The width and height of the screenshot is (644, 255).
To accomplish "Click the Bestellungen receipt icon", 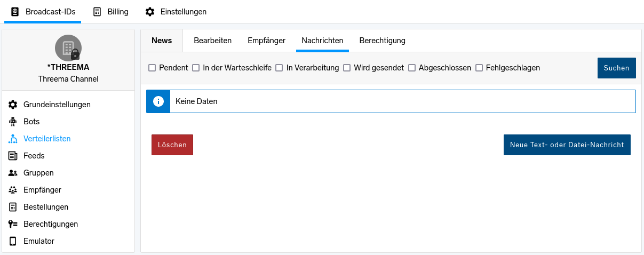I will tap(13, 207).
